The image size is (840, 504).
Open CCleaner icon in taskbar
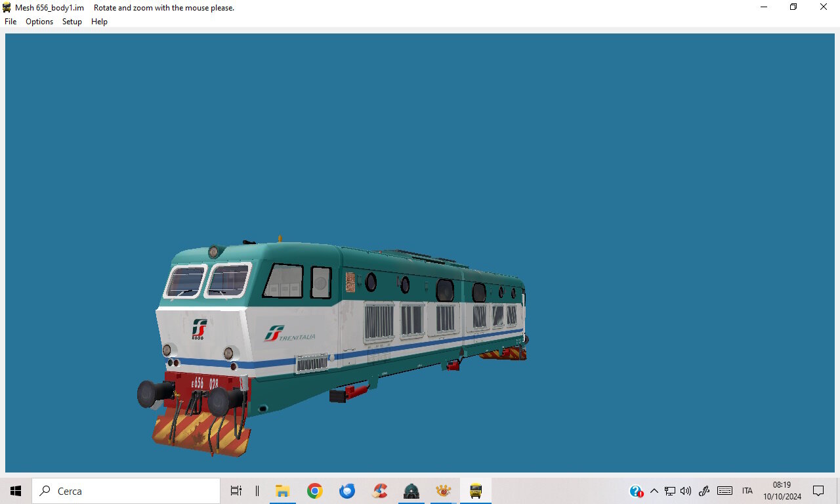click(x=379, y=491)
